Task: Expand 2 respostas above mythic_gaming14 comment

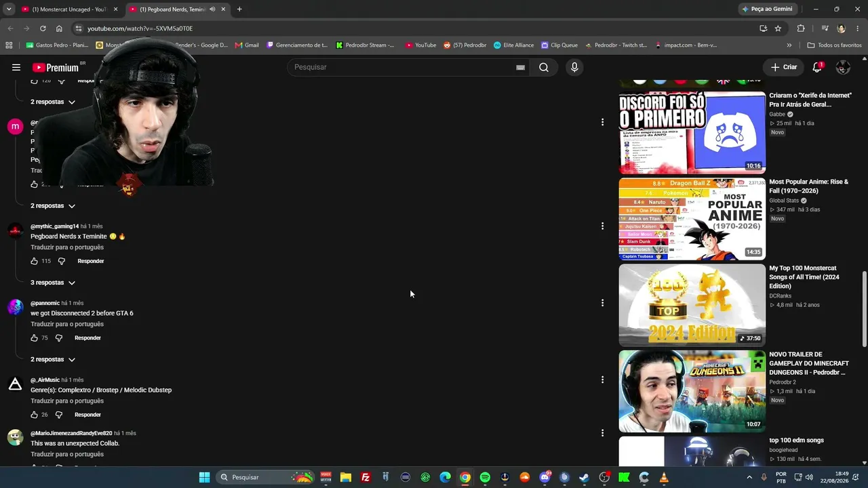Action: (x=53, y=205)
